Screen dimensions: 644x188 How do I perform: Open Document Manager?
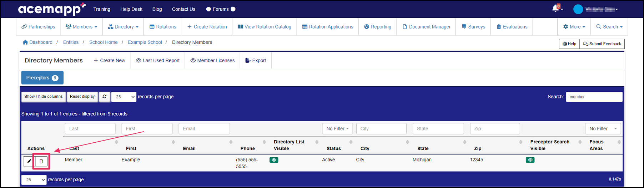[427, 27]
